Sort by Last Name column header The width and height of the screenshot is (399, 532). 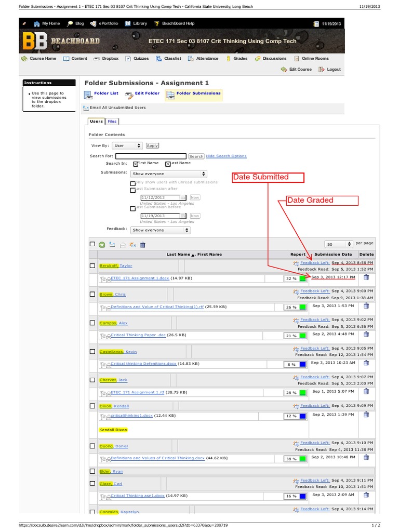[x=179, y=254]
